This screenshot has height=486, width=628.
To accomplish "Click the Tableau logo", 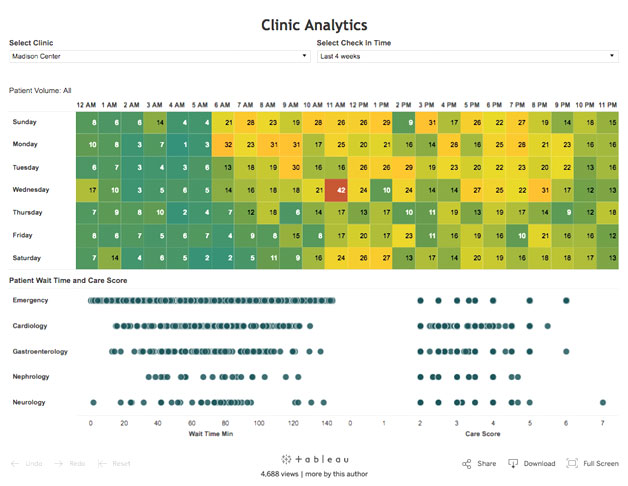I will tap(314, 459).
